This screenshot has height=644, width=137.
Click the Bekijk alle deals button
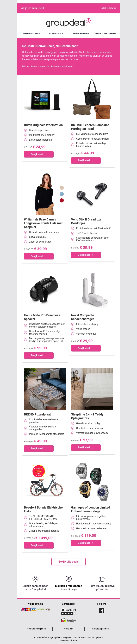[68, 562]
